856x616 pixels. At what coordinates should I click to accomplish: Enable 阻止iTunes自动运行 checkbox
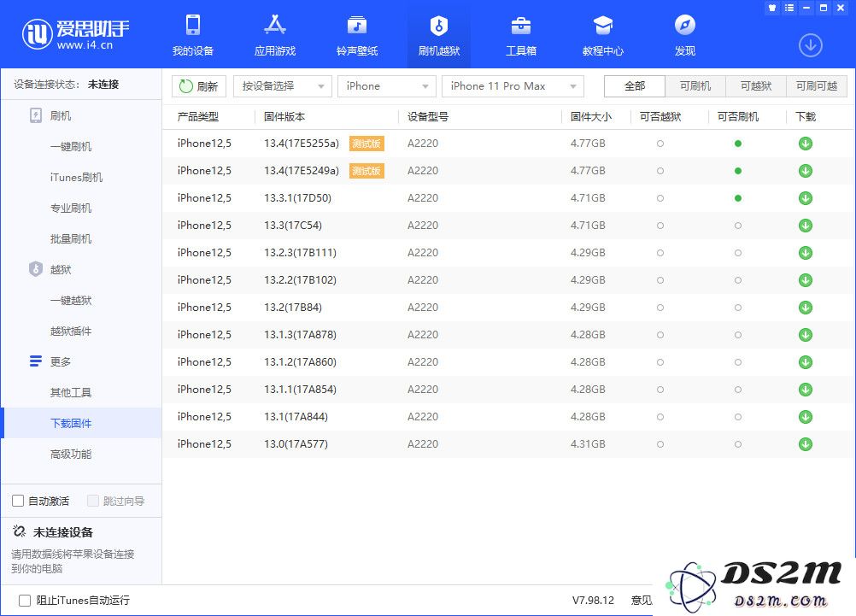point(25,601)
